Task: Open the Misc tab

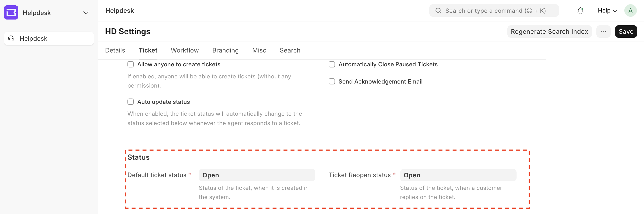Action: (x=259, y=50)
